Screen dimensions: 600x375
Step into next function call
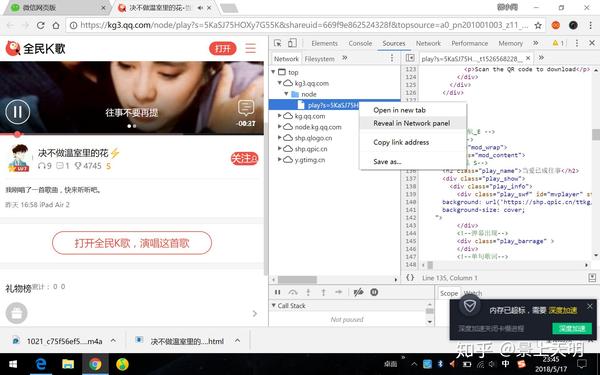tap(308, 292)
